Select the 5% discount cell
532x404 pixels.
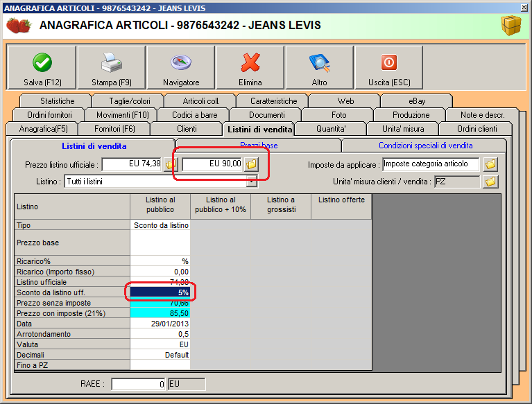[160, 292]
